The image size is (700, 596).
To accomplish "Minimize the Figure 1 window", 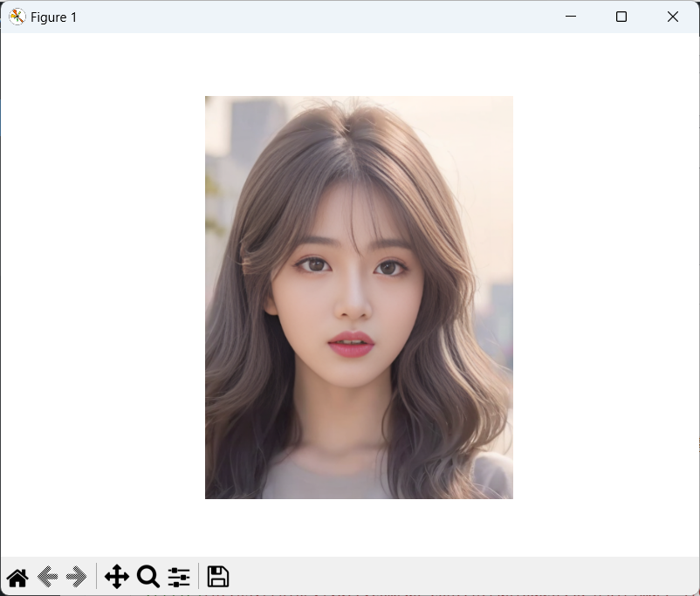I will coord(571,17).
